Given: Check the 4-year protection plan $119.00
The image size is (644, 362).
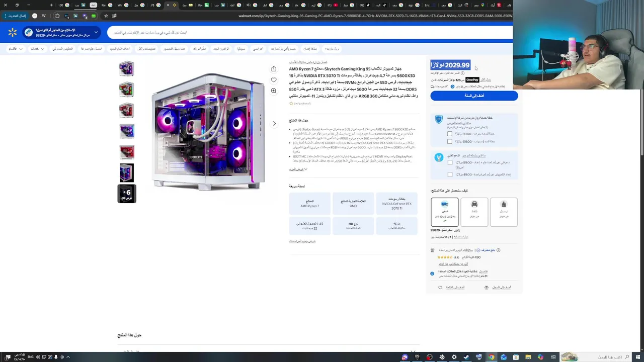Looking at the screenshot, I should click(x=450, y=142).
